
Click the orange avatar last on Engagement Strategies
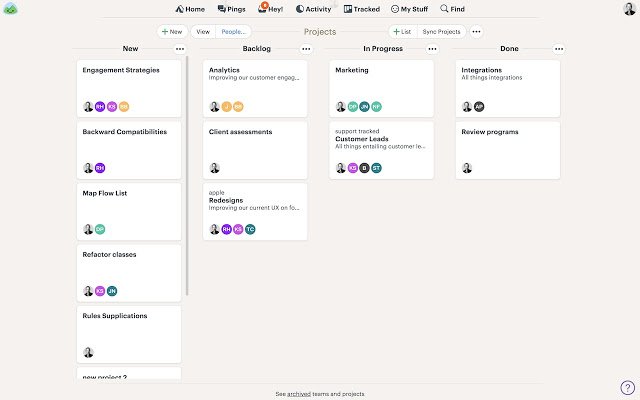[124, 107]
